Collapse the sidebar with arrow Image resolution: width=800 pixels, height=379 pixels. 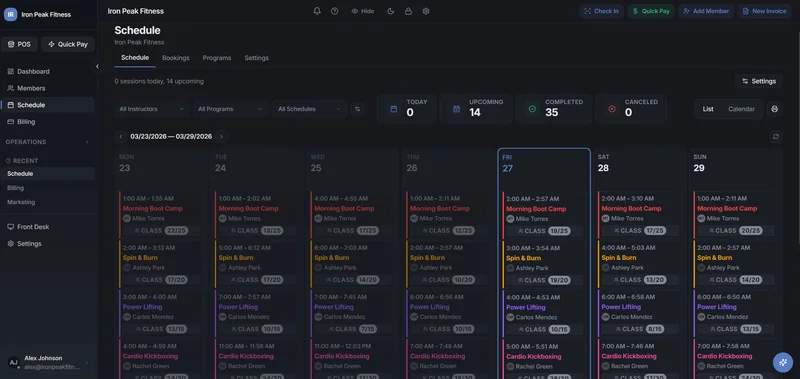[x=97, y=66]
